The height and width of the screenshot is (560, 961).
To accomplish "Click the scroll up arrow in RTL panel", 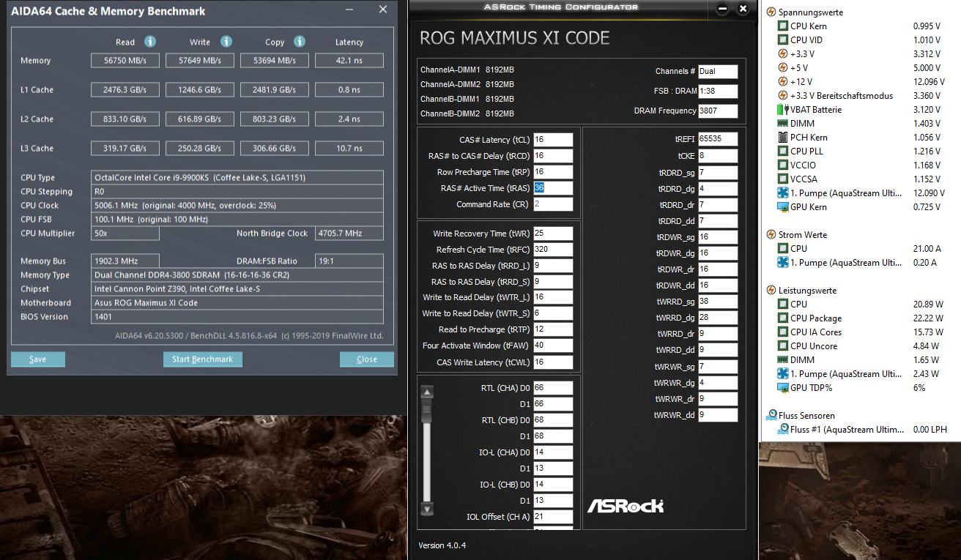I will [x=428, y=391].
